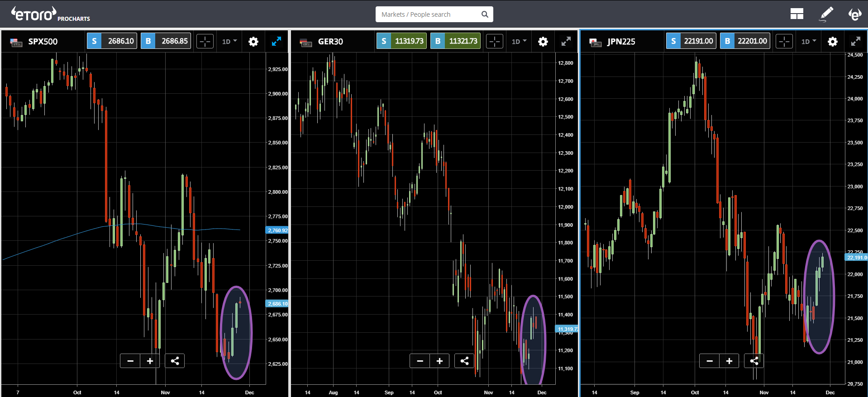Sell GER30 at 11319.73
The width and height of the screenshot is (868, 397).
coord(401,41)
